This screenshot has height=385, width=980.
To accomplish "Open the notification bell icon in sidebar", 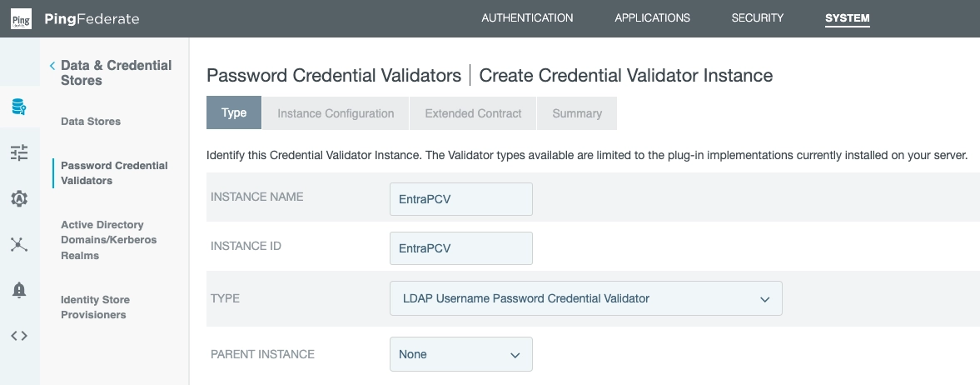I will coord(19,290).
